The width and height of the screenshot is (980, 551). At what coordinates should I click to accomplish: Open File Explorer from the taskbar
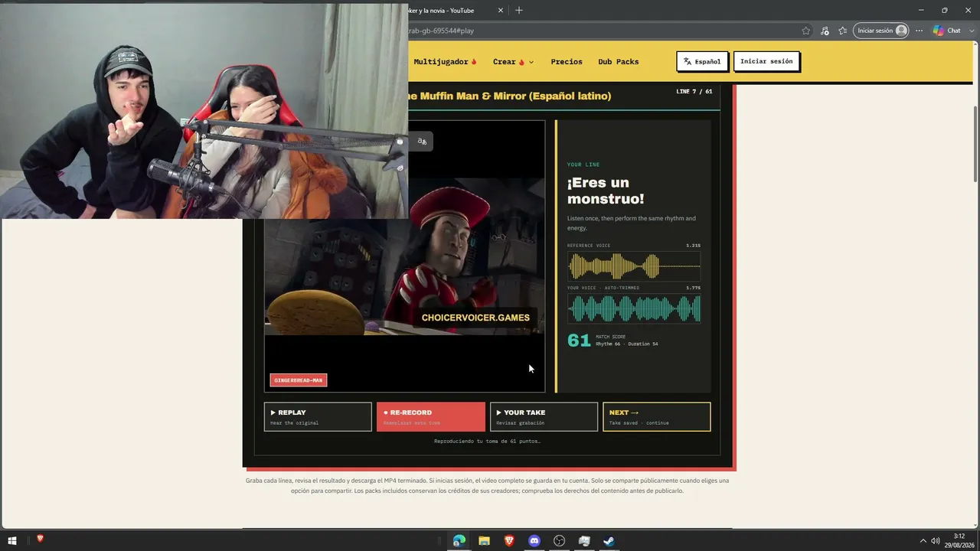(x=484, y=541)
